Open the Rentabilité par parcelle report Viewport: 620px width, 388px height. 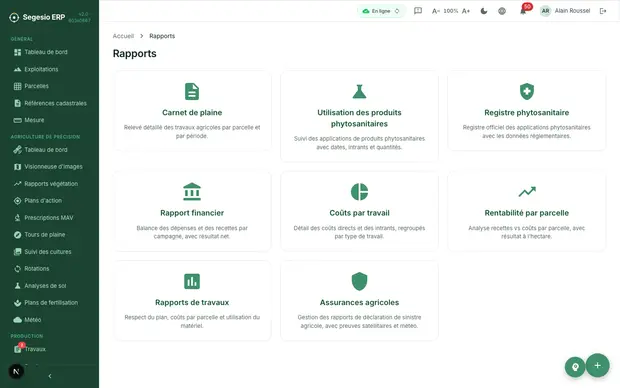527,212
